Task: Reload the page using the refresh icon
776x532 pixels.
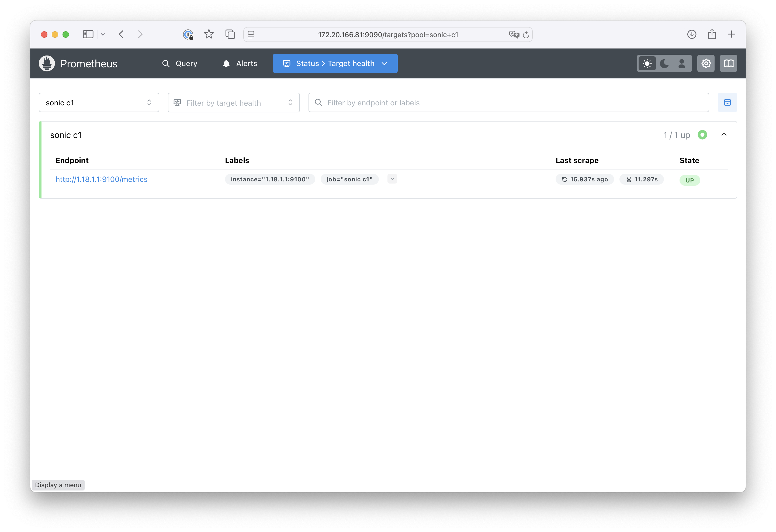Action: pyautogui.click(x=526, y=35)
